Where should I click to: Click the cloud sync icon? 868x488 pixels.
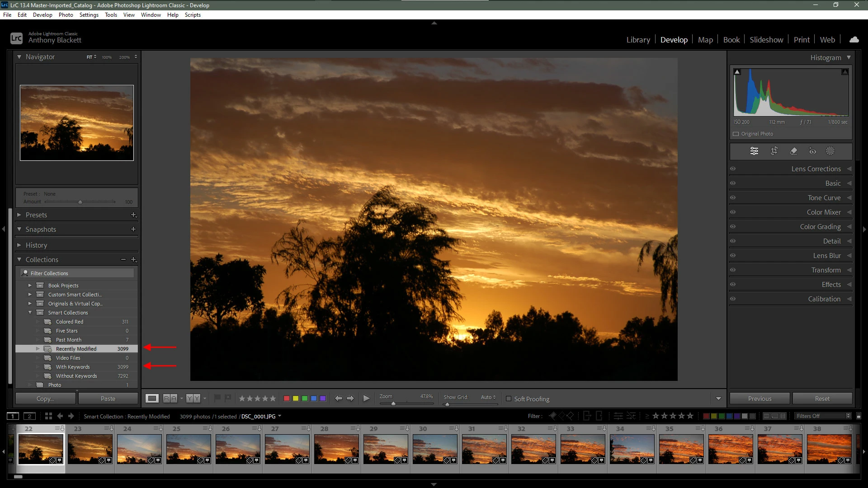854,40
